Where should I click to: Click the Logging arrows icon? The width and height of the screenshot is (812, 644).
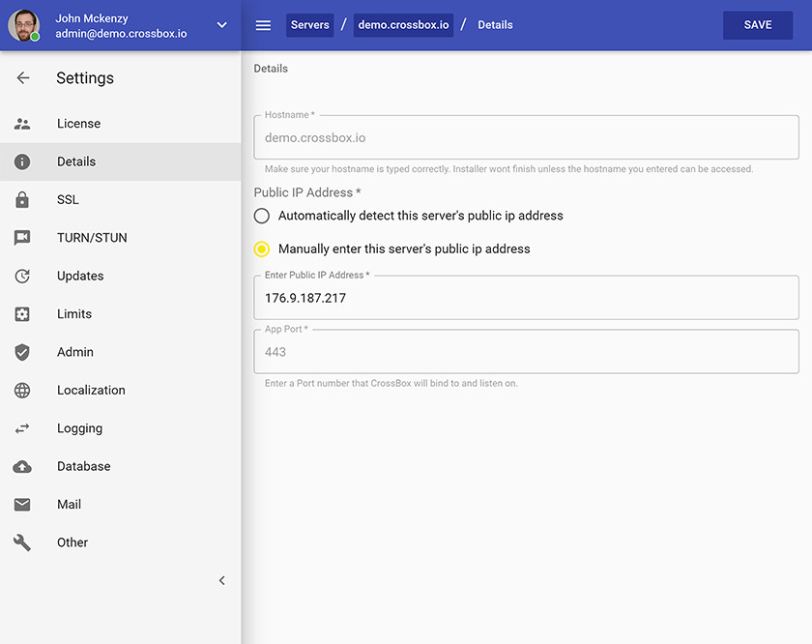(22, 428)
